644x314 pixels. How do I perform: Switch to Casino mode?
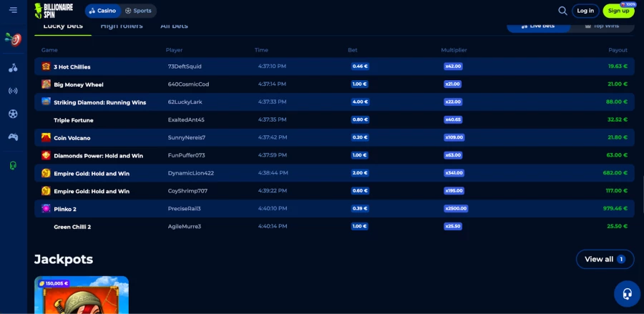[x=102, y=11]
